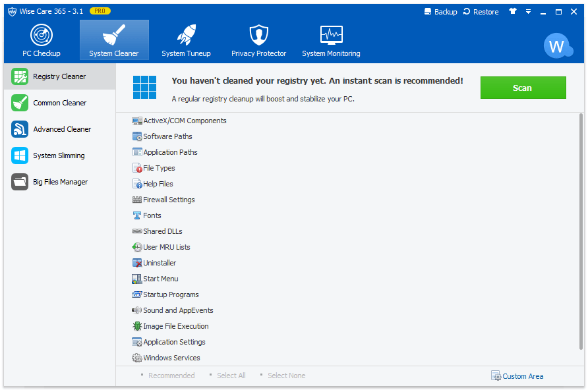Viewport: 588px width, 390px height.
Task: Click the Application Paths icon
Action: pos(137,152)
